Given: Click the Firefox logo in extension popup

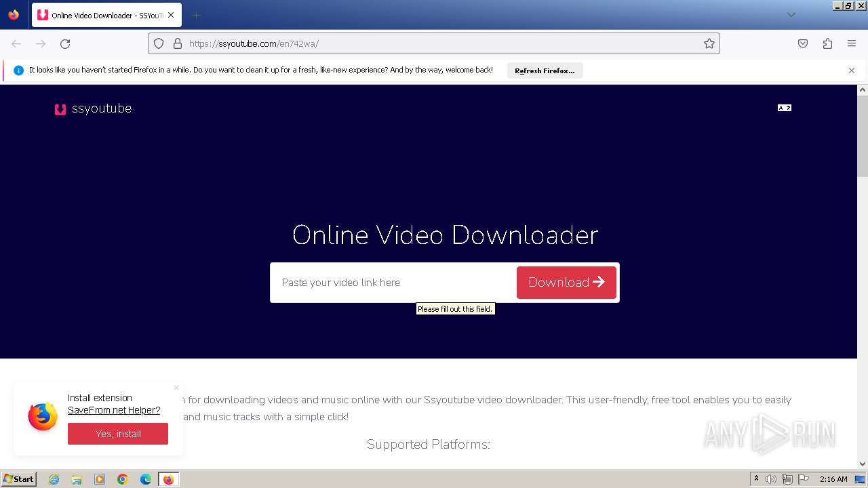Looking at the screenshot, I should (43, 416).
